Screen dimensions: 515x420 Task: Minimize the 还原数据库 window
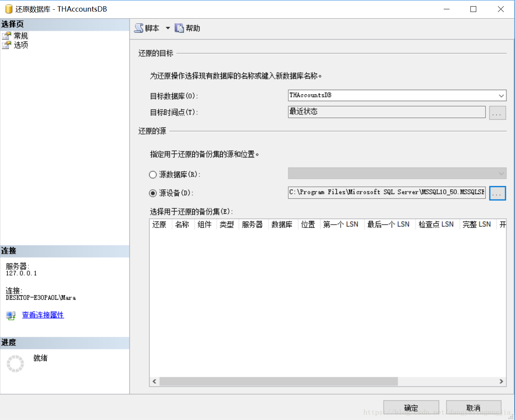[x=446, y=9]
